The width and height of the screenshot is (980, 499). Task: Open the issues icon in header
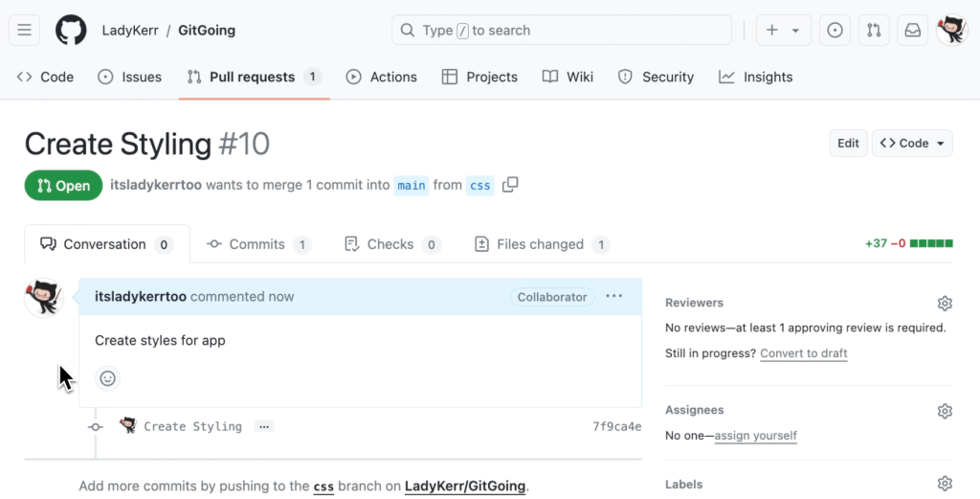point(835,31)
